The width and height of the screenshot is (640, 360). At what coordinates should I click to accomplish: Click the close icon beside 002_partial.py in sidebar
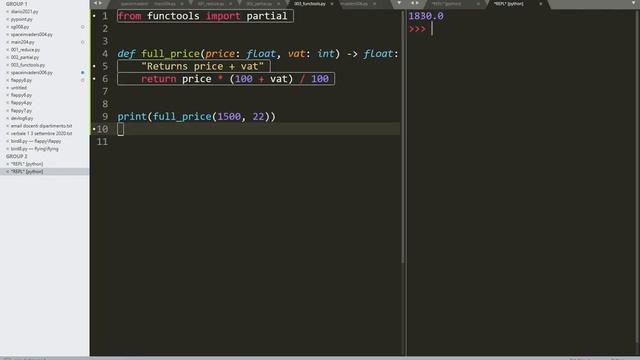click(7, 58)
